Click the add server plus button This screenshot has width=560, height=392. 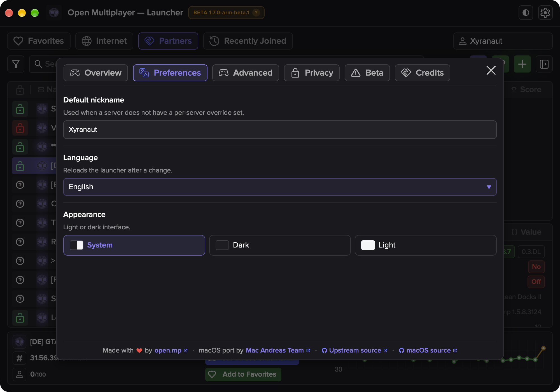click(x=522, y=64)
